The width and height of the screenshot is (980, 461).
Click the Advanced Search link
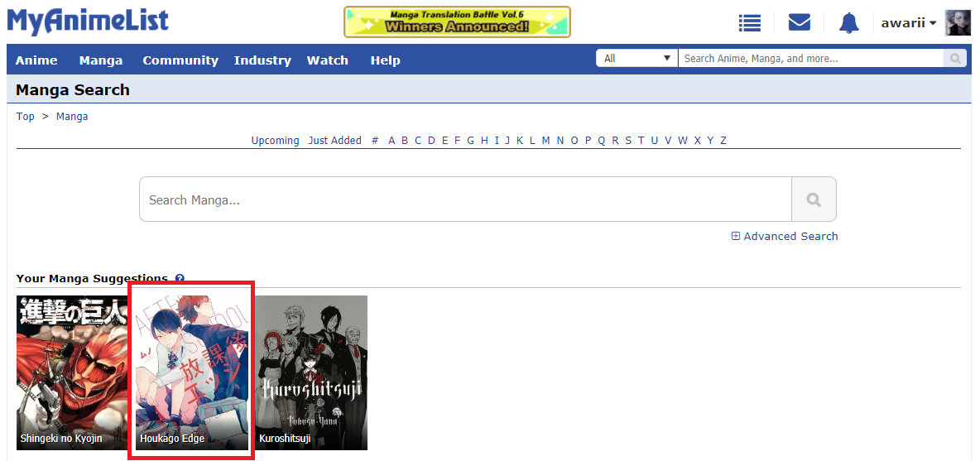[x=790, y=236]
